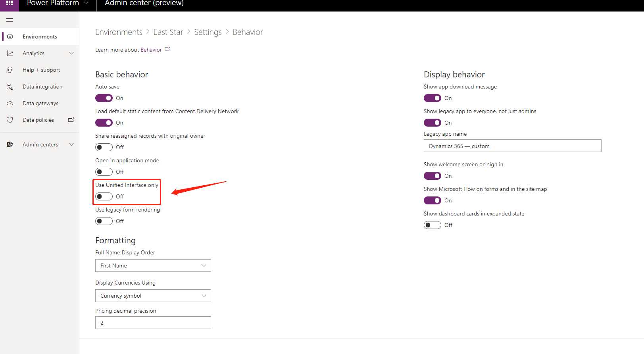644x354 pixels.
Task: Toggle Load default static content from CDN
Action: coord(104,123)
